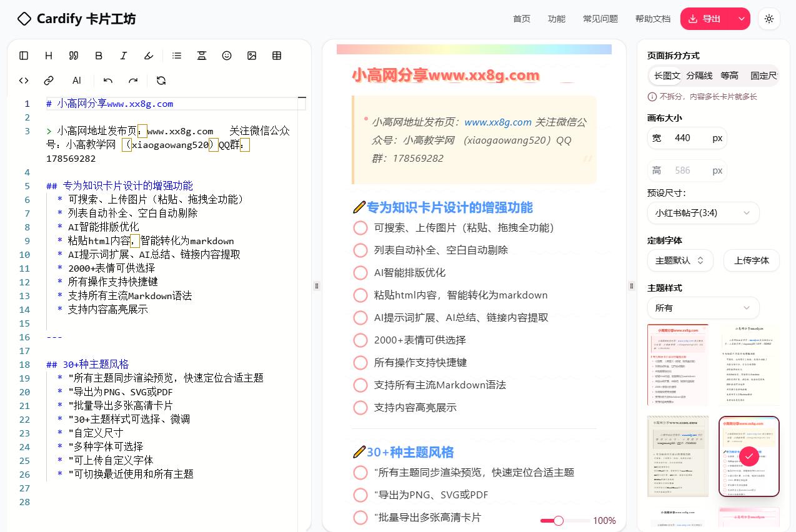Reset editor content with refresh icon
796x532 pixels.
point(161,81)
